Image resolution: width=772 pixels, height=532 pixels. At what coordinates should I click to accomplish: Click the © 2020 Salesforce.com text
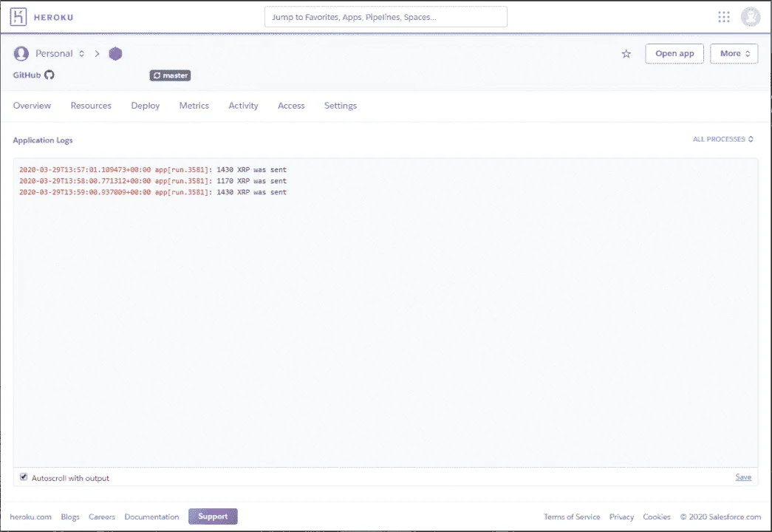(720, 516)
